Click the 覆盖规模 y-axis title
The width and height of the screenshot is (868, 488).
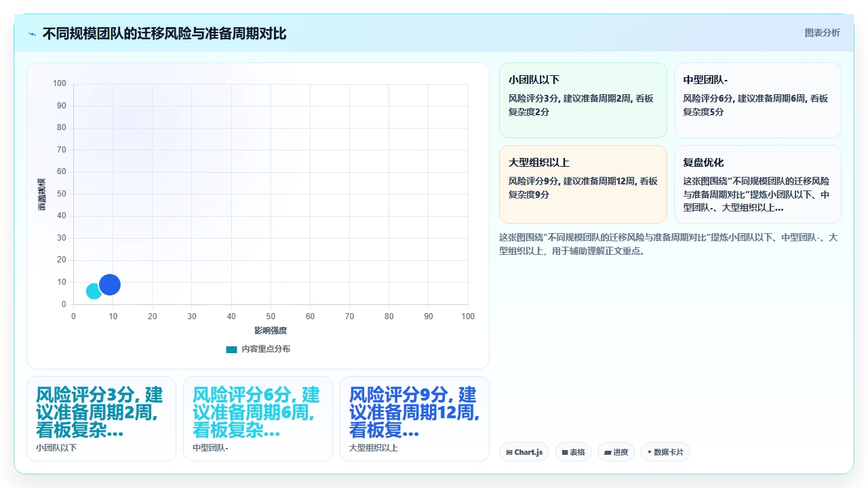coord(41,194)
